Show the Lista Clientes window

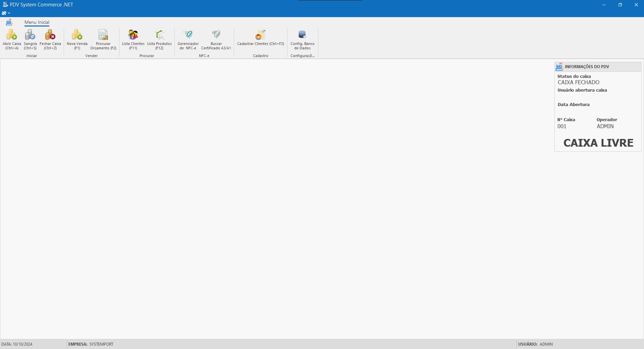pos(133,39)
